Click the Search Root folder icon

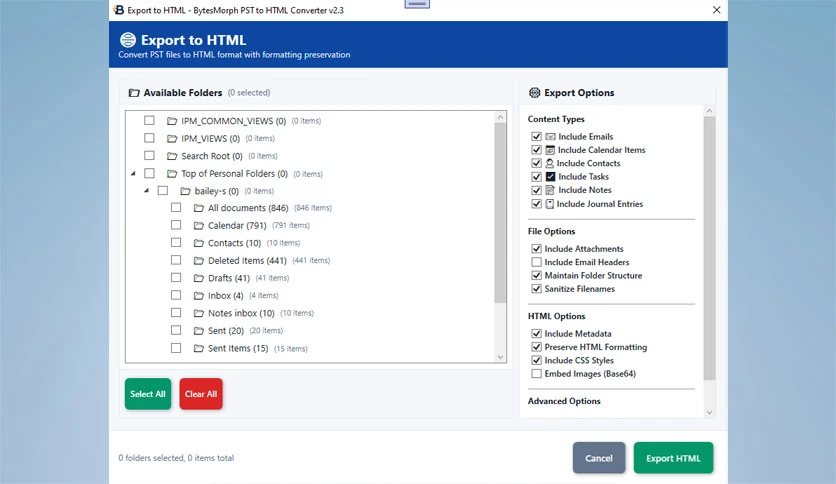pos(172,156)
